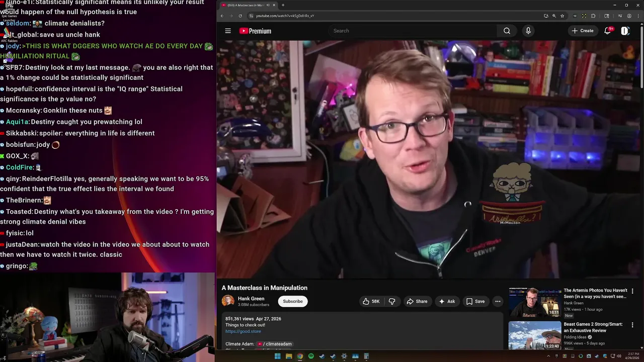Dislike the video with thumbs down

click(x=392, y=301)
